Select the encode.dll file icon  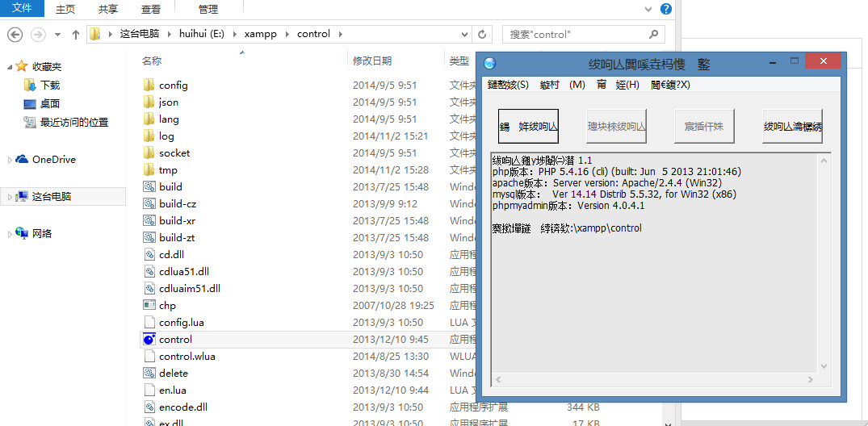[x=149, y=407]
